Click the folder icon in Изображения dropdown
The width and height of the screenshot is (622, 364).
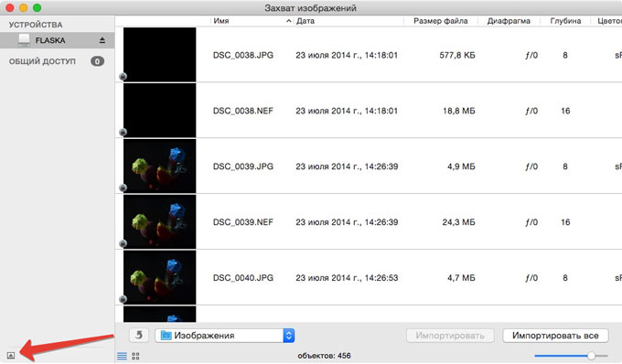tap(166, 336)
